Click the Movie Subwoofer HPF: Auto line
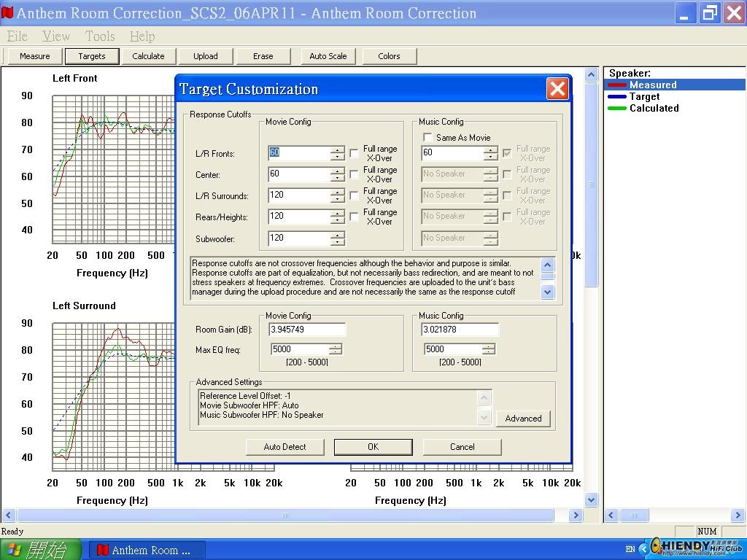 coord(249,405)
